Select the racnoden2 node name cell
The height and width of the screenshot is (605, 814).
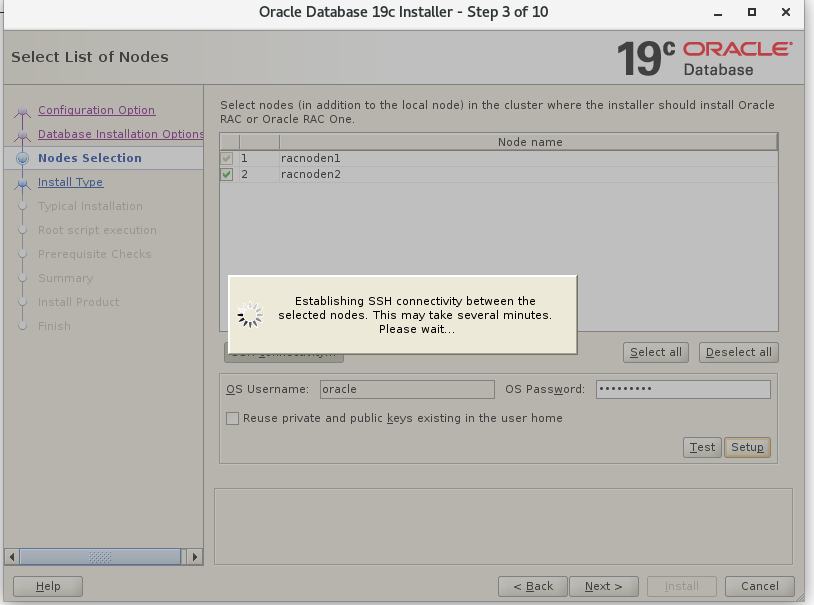tap(528, 174)
